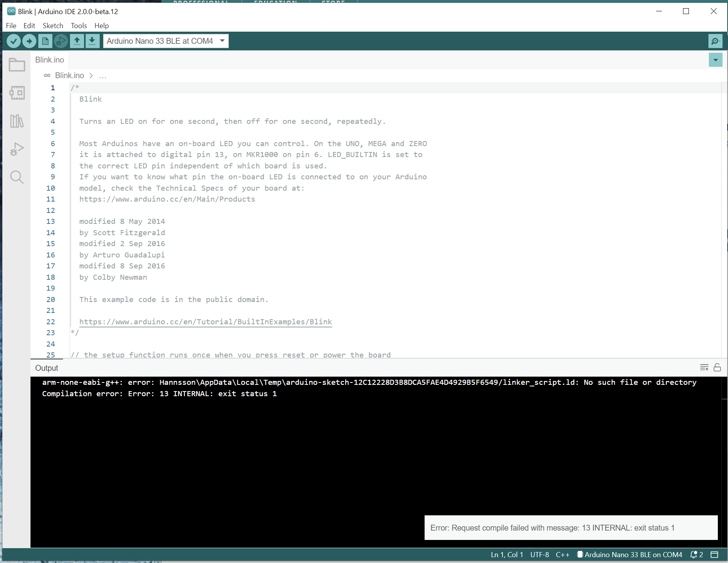Click the 'by Scott Fitzgerald' comment line
The width and height of the screenshot is (728, 563).
click(x=122, y=232)
